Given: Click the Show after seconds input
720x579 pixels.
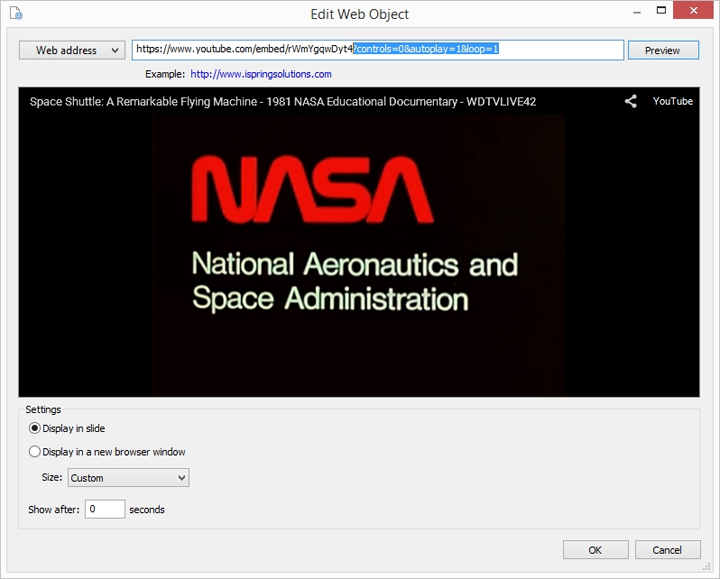Looking at the screenshot, I should coord(105,509).
